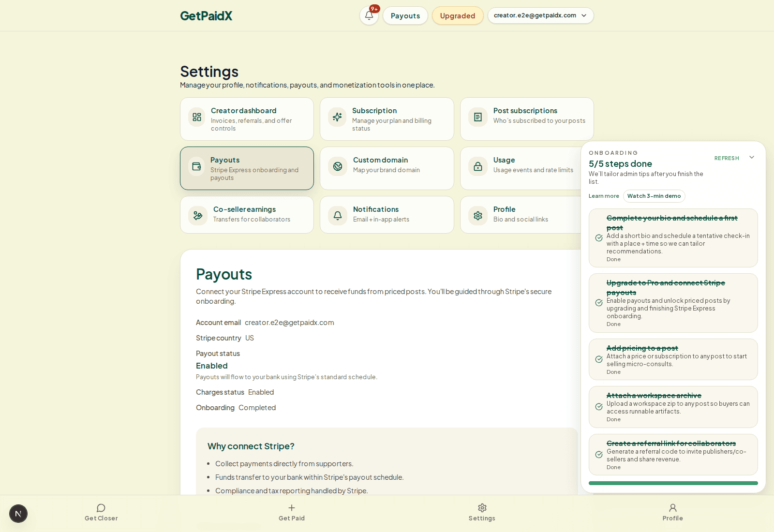Click the Learn more link
Screen dimensions: 774x532
pos(604,196)
